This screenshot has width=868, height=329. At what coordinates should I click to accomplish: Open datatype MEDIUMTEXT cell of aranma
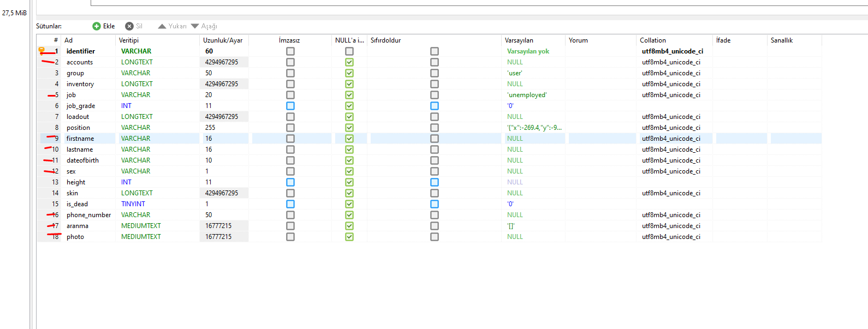[x=141, y=226]
